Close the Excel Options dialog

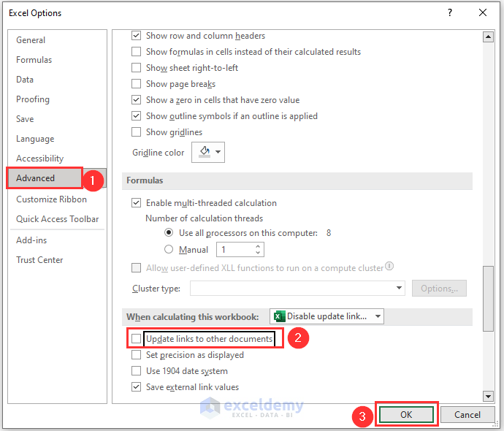[483, 12]
